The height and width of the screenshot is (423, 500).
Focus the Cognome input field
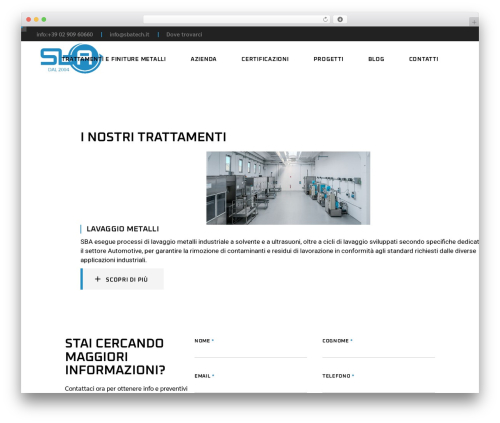click(x=378, y=352)
